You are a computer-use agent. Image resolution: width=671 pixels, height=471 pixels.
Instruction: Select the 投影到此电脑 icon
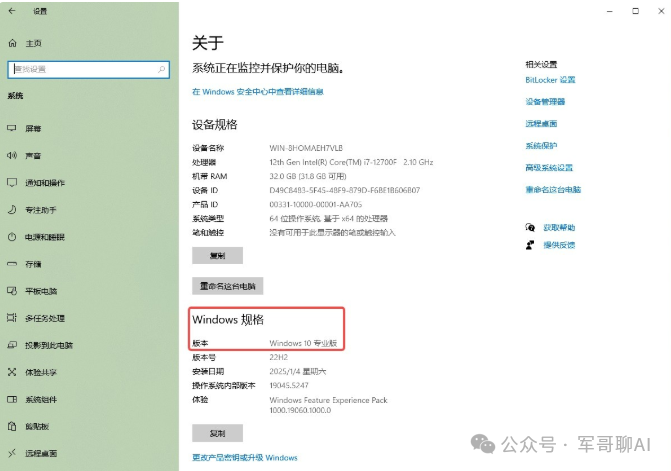pos(12,345)
